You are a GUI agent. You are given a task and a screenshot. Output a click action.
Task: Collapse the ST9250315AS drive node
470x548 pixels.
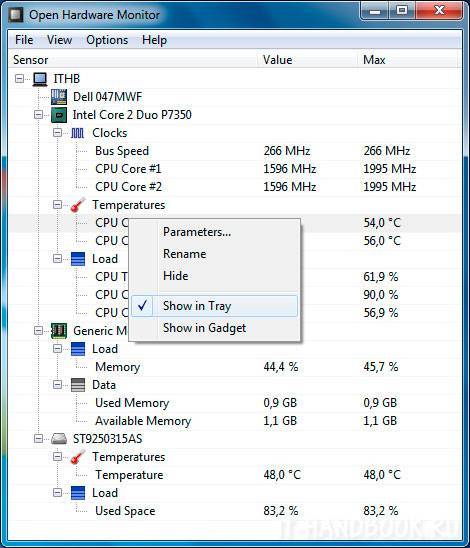(38, 439)
